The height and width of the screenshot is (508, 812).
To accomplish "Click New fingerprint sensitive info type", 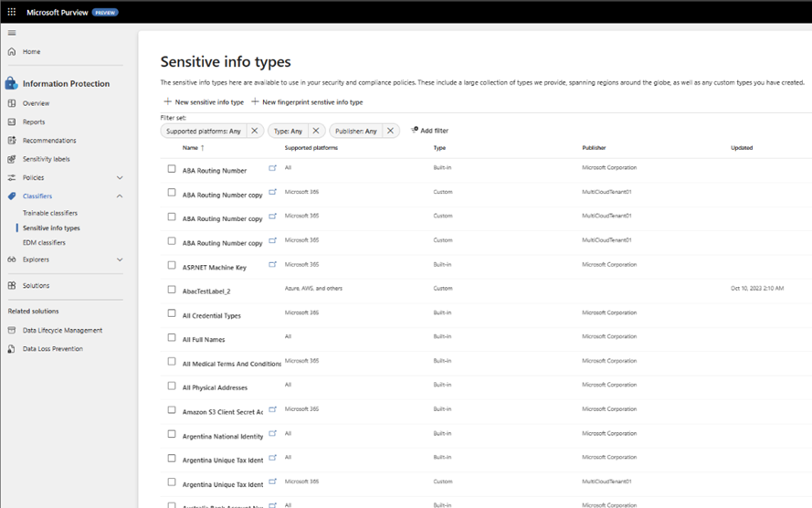I will [307, 102].
